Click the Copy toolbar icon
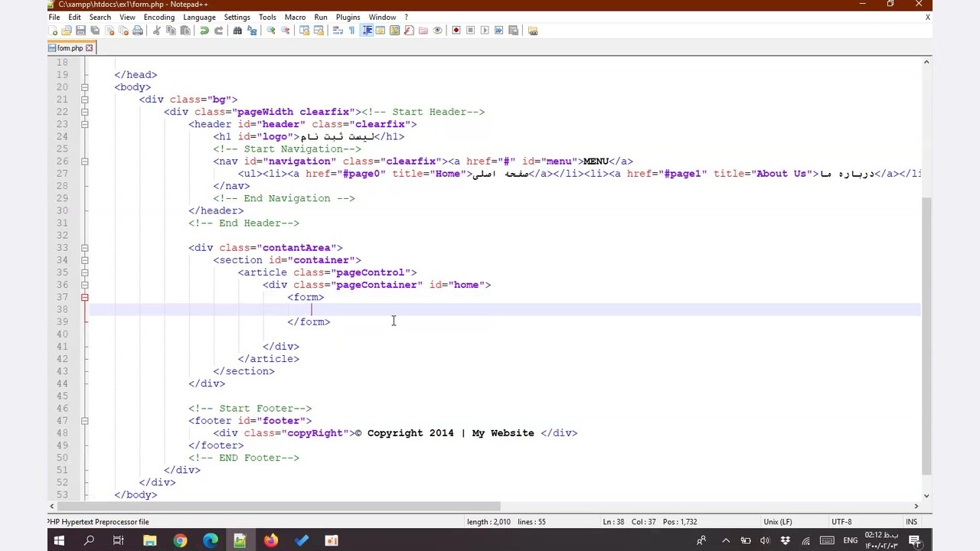The image size is (980, 551). 171,31
